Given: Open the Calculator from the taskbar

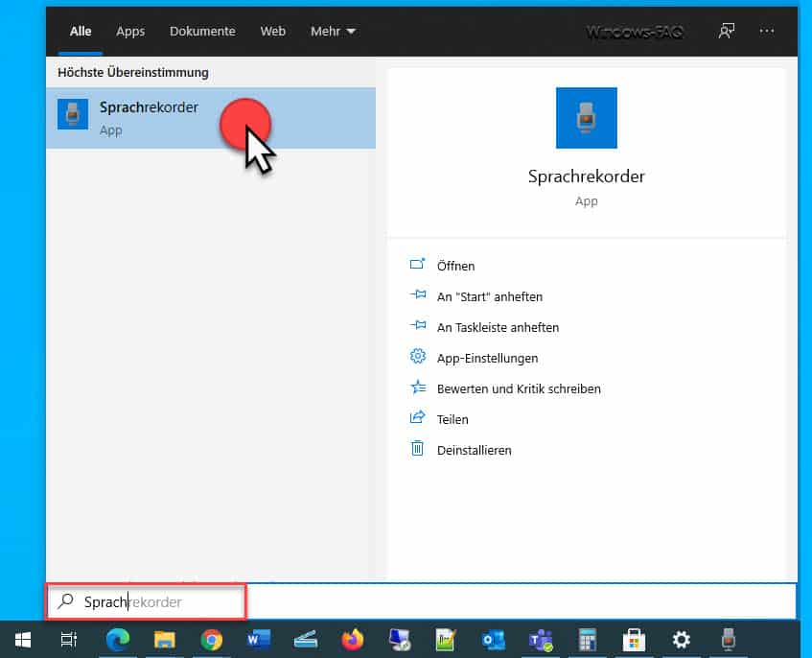Looking at the screenshot, I should click(588, 640).
